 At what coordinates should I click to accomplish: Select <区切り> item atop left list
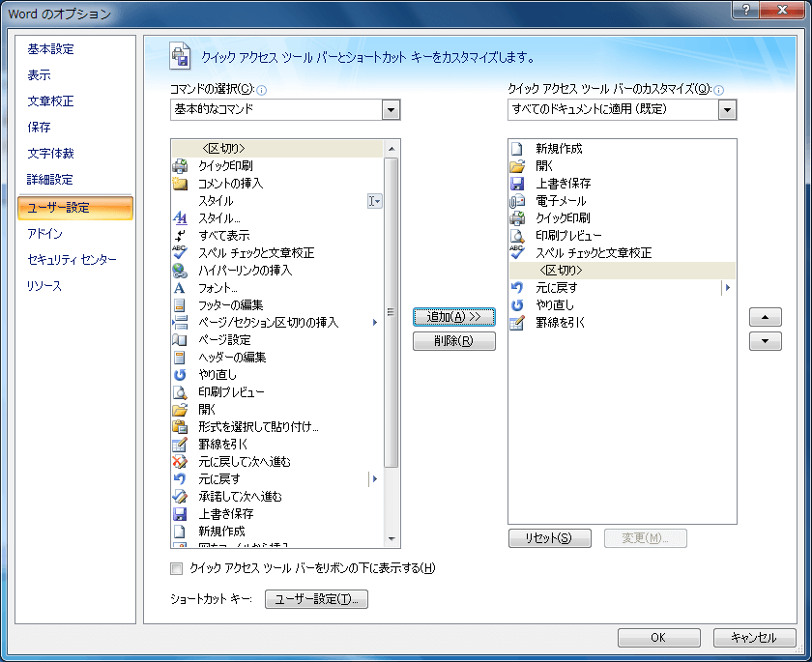277,149
